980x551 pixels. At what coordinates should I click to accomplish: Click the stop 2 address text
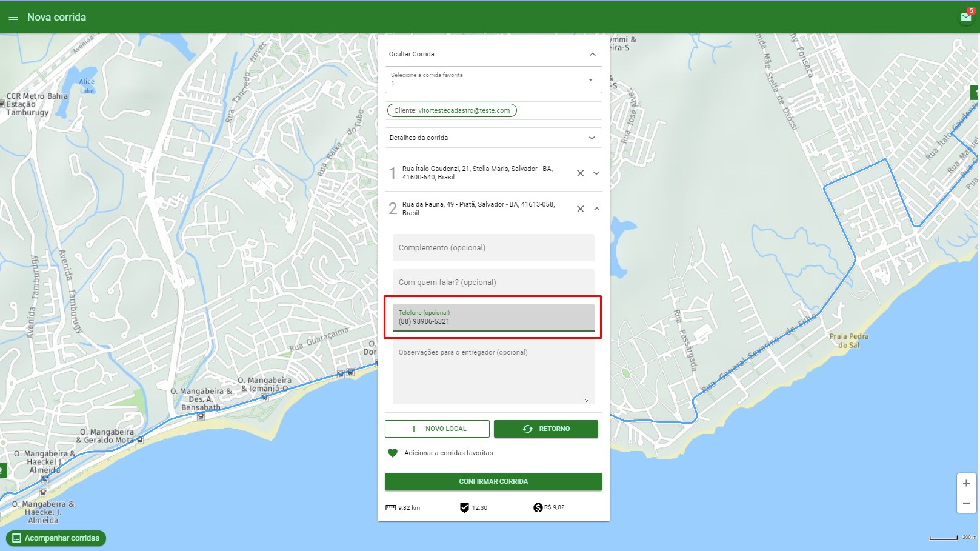tap(479, 209)
